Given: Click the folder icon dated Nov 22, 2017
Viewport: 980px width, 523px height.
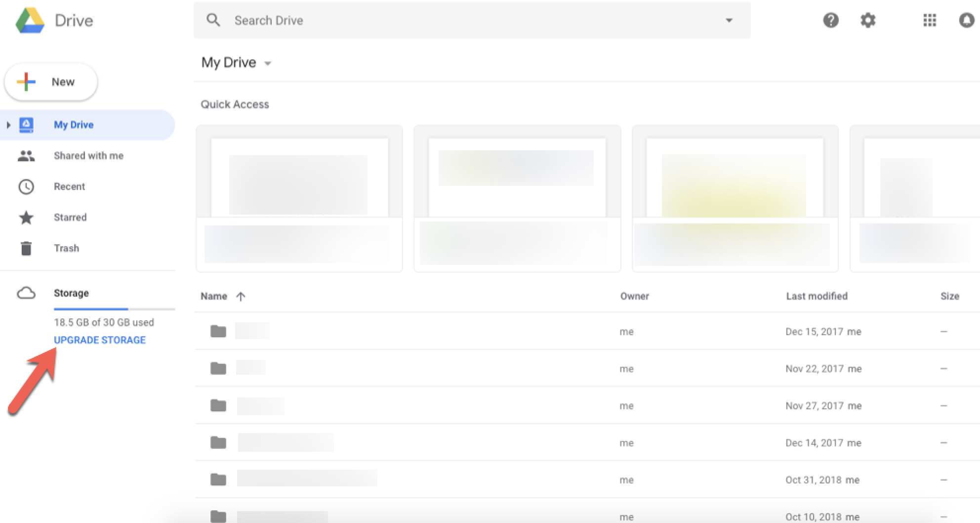Looking at the screenshot, I should pos(218,368).
